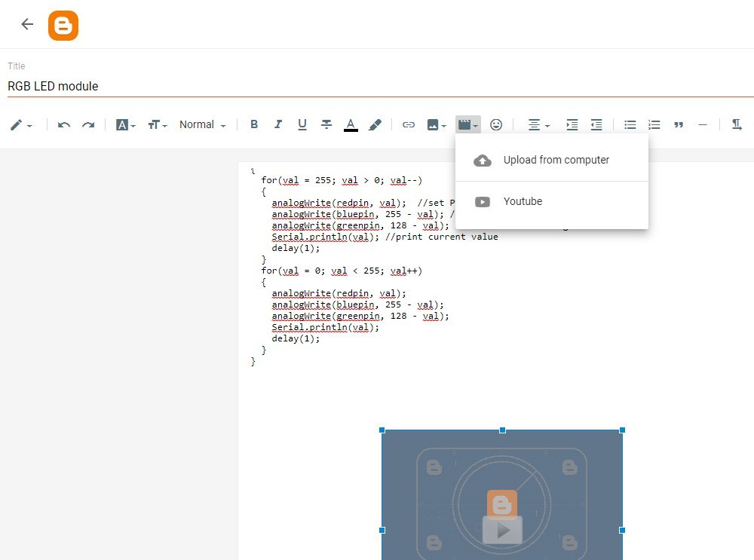
Task: Decrease indent of the paragraph
Action: (x=596, y=125)
